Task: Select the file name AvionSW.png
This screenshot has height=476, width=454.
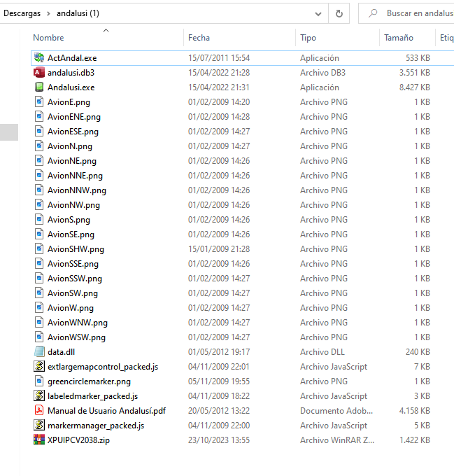Action: point(73,293)
